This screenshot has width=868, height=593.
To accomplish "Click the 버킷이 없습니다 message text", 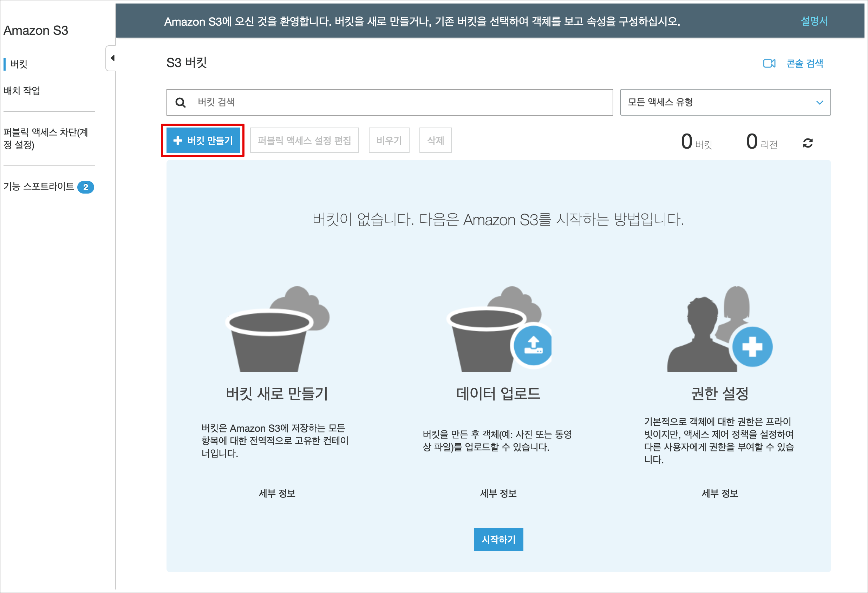I will click(498, 220).
